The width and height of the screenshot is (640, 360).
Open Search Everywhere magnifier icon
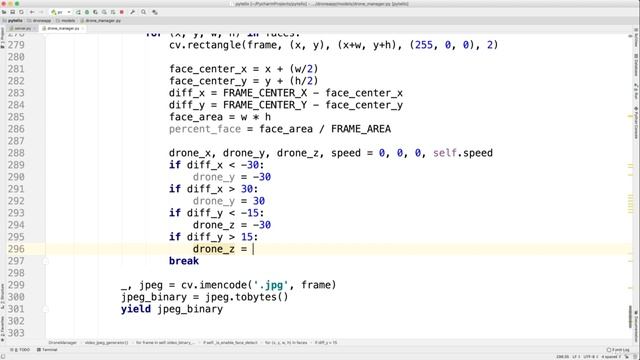(143, 12)
